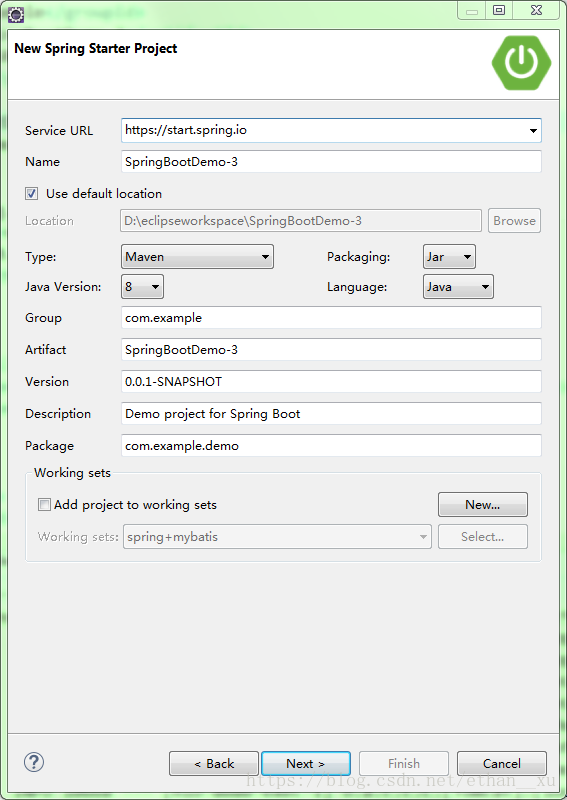The width and height of the screenshot is (567, 800).
Task: Close the dialog with X button
Action: 536,10
